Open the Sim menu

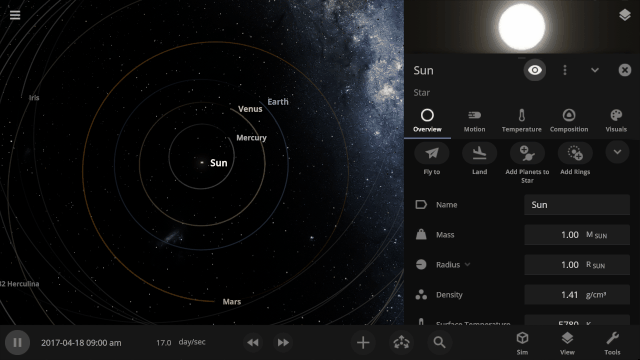pyautogui.click(x=522, y=343)
